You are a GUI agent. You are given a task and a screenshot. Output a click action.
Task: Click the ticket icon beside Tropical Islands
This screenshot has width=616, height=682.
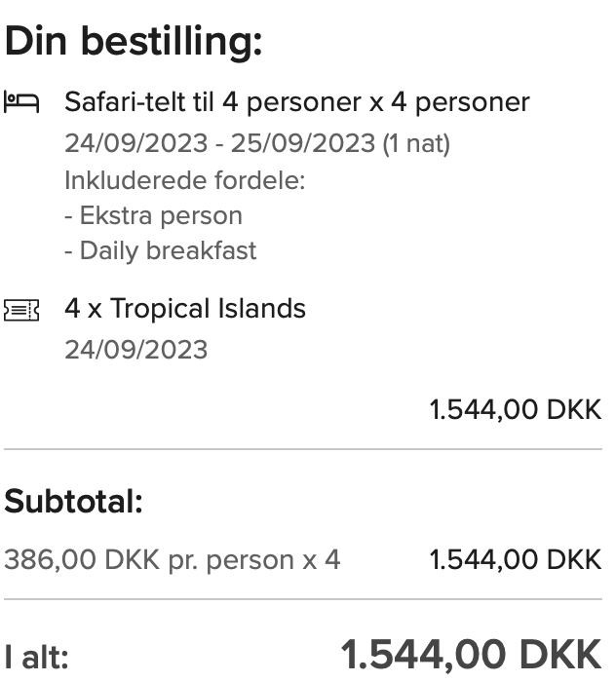21,310
